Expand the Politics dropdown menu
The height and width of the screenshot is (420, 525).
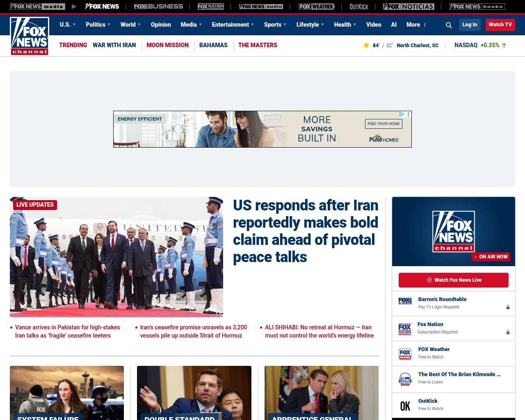[98, 25]
